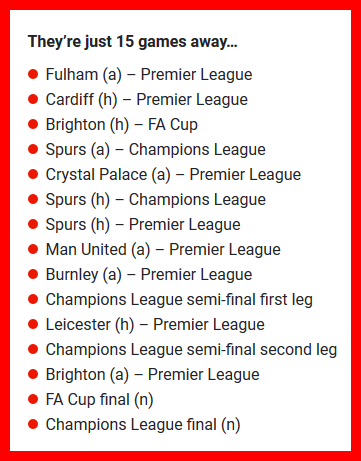Select the Cardiff (h) – Premier League line
The image size is (361, 461).
pos(147,99)
